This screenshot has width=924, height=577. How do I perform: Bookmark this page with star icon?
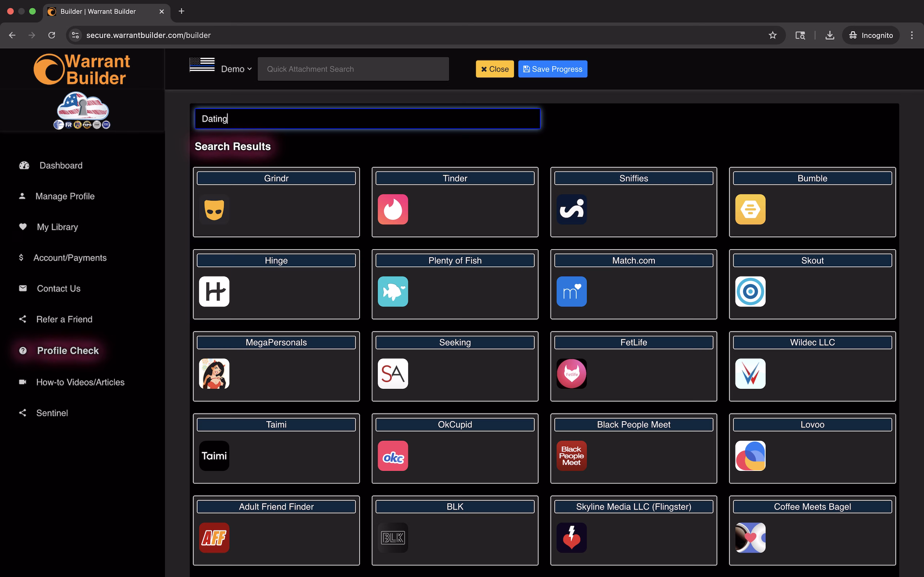pyautogui.click(x=772, y=35)
